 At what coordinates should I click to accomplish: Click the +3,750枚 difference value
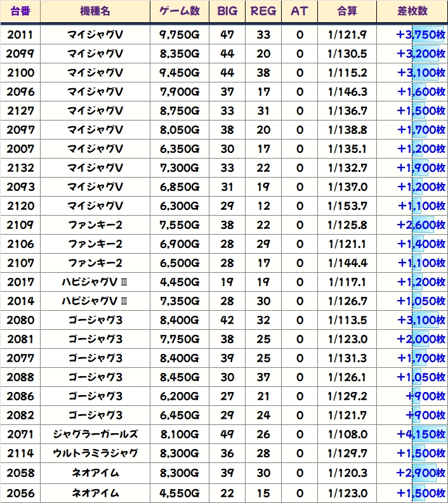pos(420,35)
